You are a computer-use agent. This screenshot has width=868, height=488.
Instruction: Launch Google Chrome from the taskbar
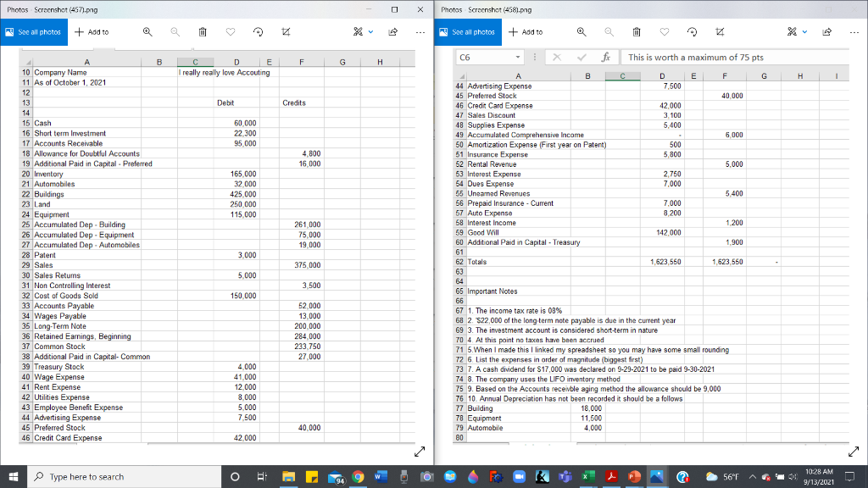359,476
